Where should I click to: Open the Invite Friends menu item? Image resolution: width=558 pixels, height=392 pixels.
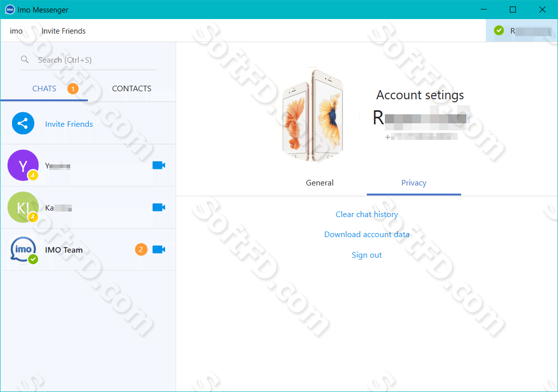(x=63, y=31)
